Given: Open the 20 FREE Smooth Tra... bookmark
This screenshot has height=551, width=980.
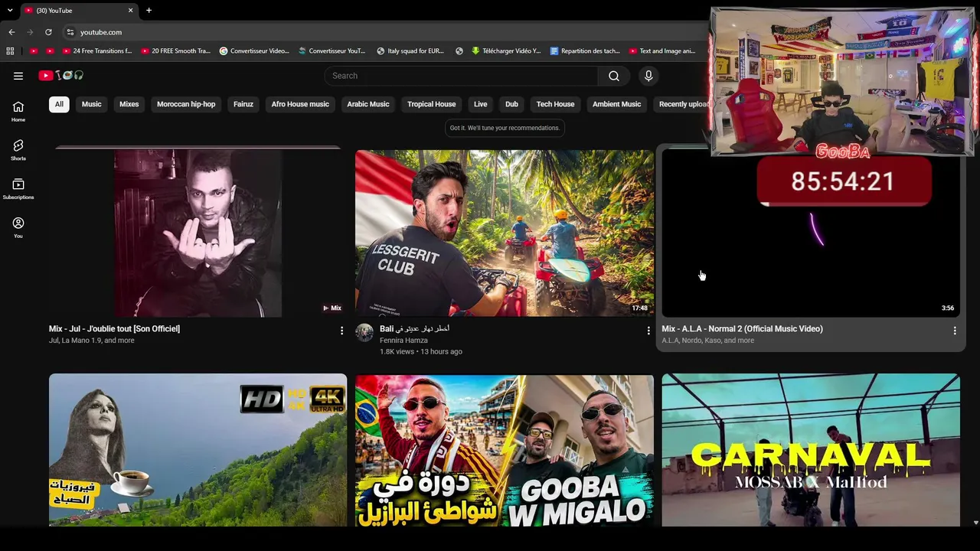Looking at the screenshot, I should pyautogui.click(x=175, y=51).
